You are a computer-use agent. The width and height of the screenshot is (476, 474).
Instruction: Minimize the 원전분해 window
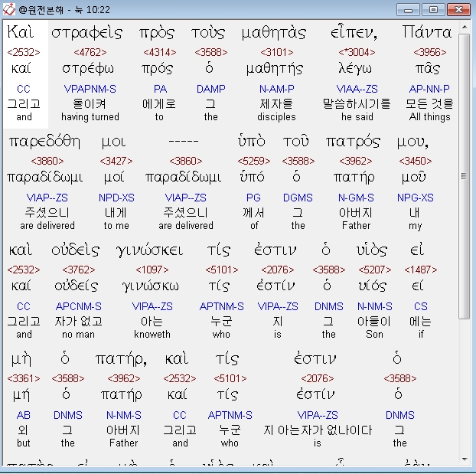[408, 10]
